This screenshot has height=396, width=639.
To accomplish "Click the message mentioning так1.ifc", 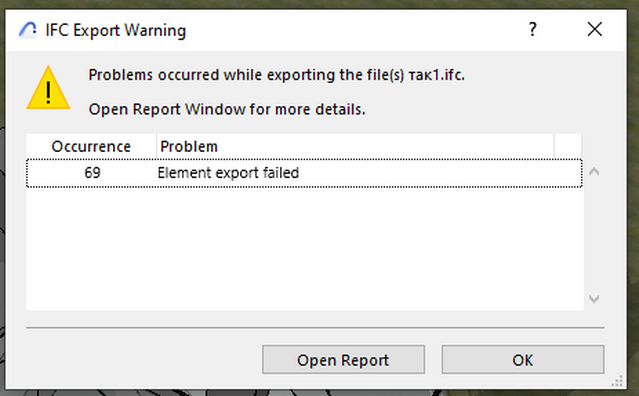I will [276, 75].
